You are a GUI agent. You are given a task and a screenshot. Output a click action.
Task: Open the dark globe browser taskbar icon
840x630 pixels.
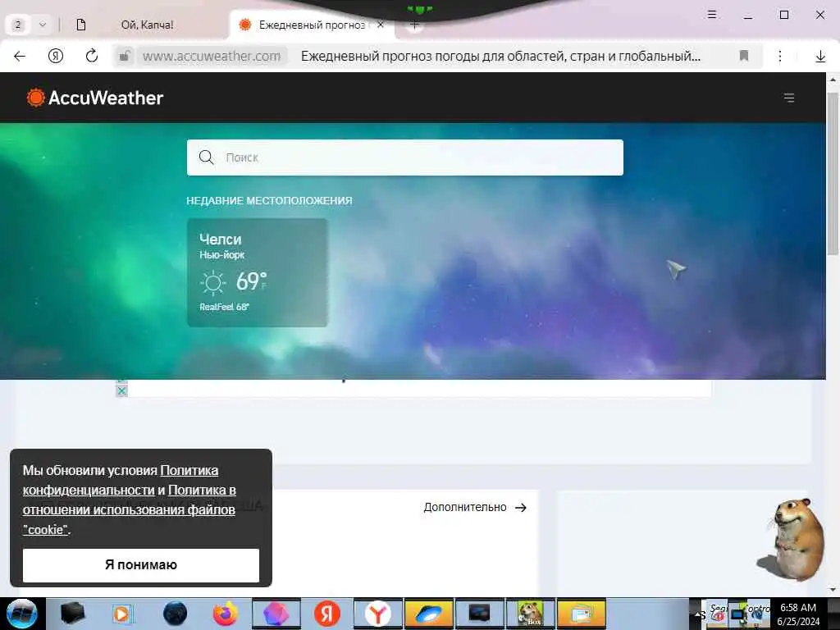click(x=175, y=614)
